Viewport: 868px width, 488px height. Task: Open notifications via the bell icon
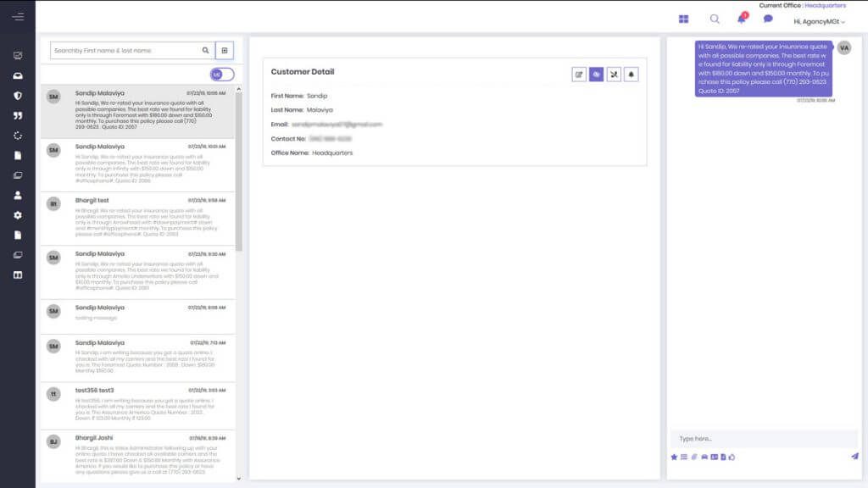coord(740,19)
